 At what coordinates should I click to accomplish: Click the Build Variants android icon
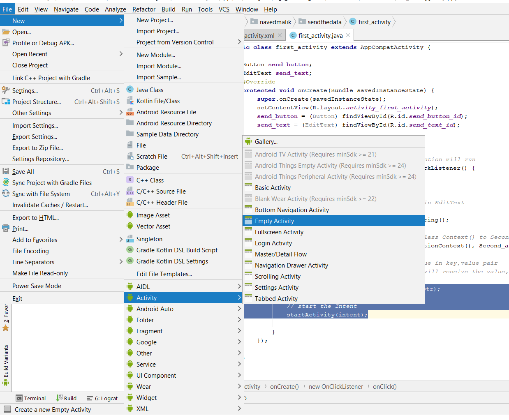point(6,383)
